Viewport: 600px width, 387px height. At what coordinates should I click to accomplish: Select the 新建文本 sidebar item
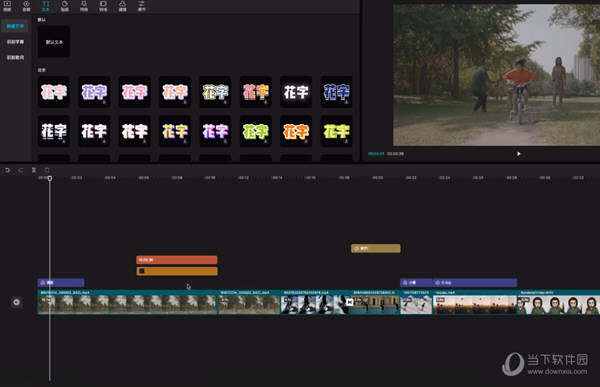coord(15,26)
